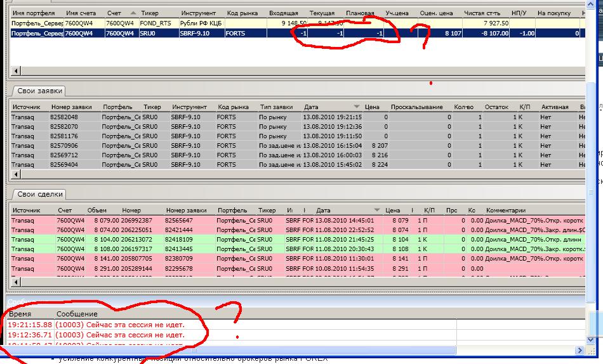Select the FOND_RTS portfolio row

coord(190,23)
